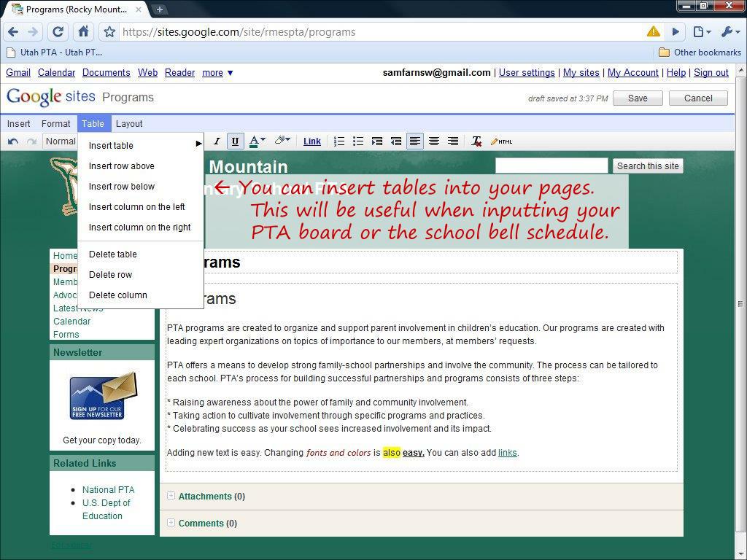Click the browser address bar

[381, 32]
